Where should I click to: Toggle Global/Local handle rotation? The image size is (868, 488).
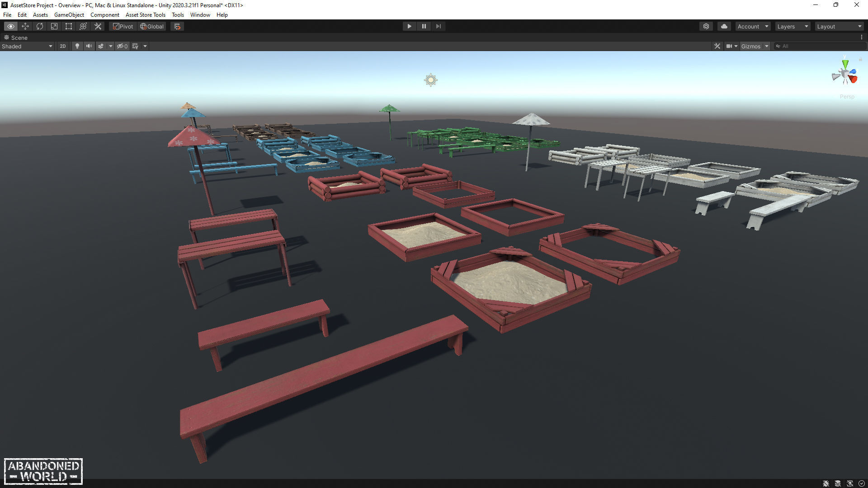pyautogui.click(x=152, y=26)
